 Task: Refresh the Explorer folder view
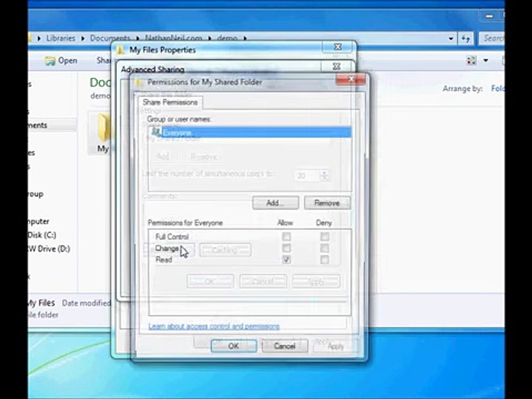tap(465, 39)
